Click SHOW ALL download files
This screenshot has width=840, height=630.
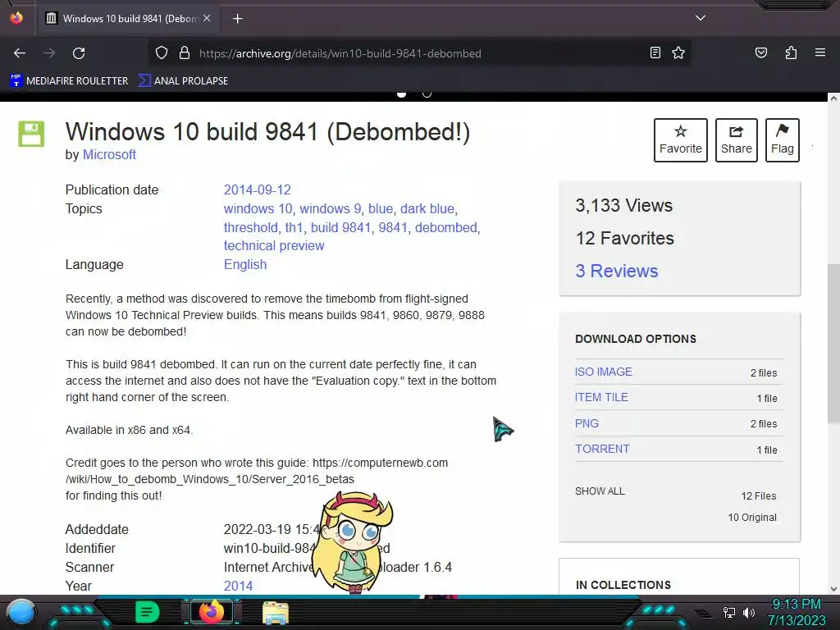click(600, 491)
